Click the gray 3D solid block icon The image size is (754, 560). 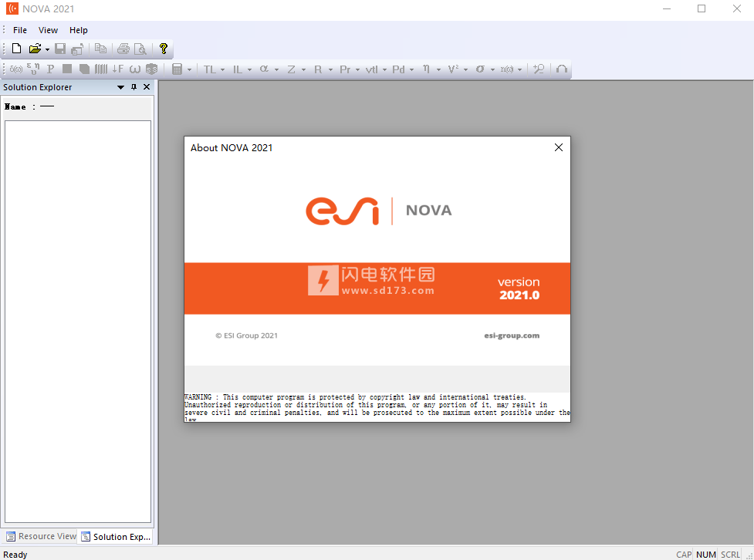coord(84,69)
